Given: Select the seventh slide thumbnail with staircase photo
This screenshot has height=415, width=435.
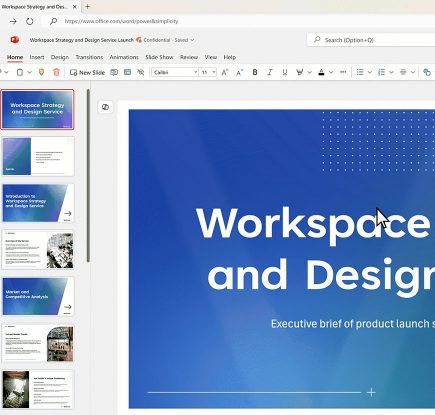Looking at the screenshot, I should 38,390.
